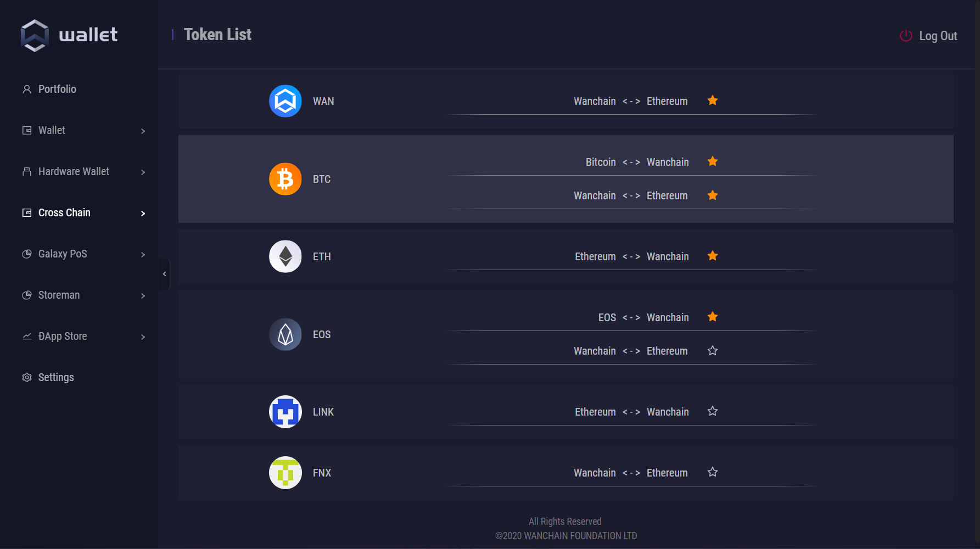Click the EOS token logo icon
The image size is (980, 549).
[x=285, y=334]
